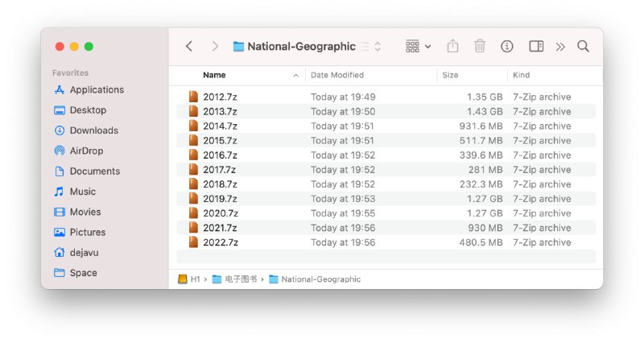Open the Finder search magnifier
The height and width of the screenshot is (343, 644).
point(583,46)
